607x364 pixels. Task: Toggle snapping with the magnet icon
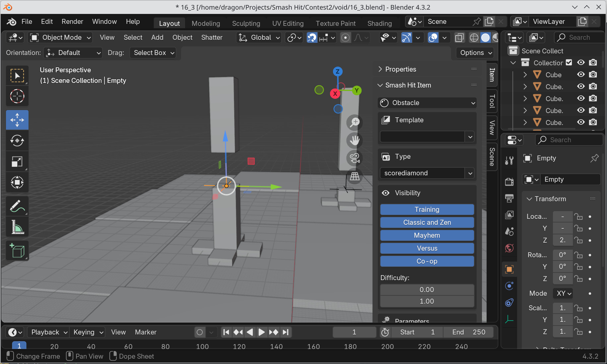(312, 37)
